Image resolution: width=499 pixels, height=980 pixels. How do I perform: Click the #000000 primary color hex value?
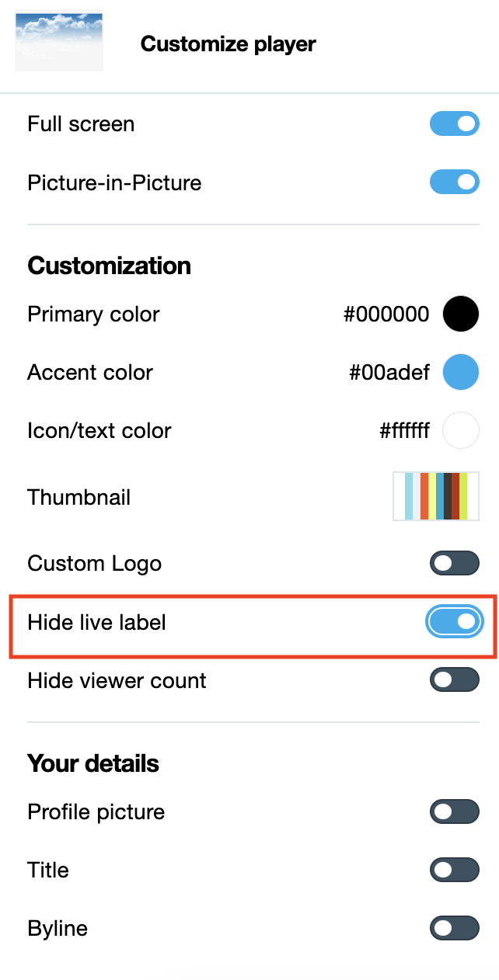click(386, 314)
